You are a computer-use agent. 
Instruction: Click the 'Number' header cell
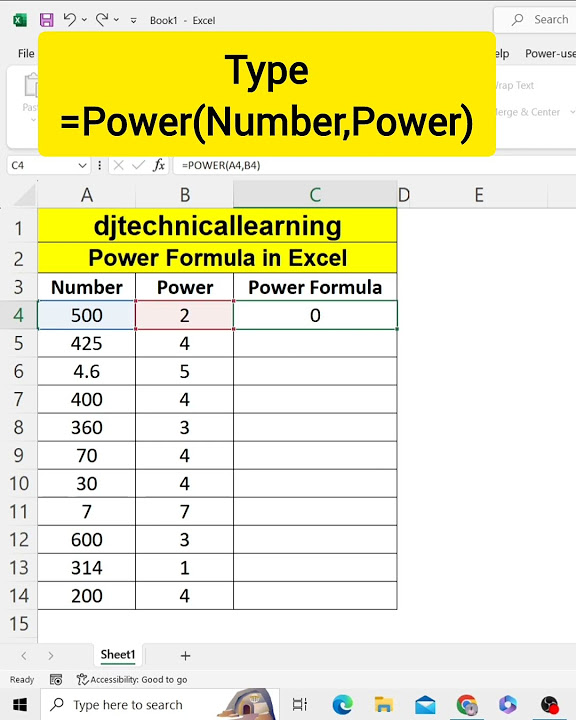coord(87,287)
